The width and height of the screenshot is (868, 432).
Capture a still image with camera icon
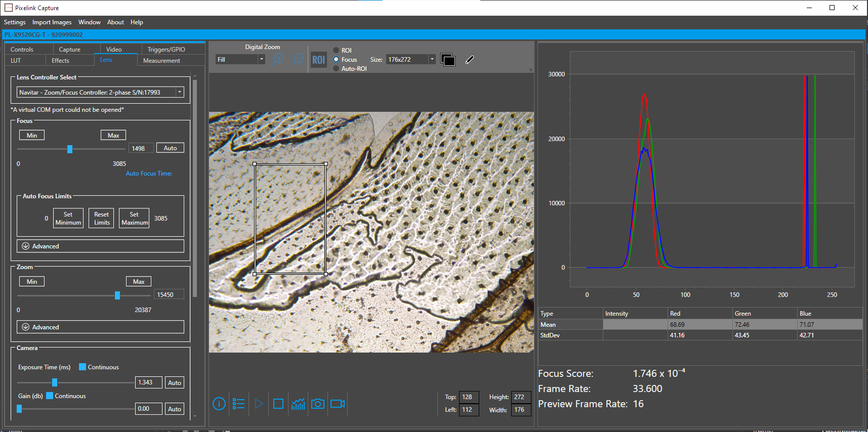tap(318, 404)
